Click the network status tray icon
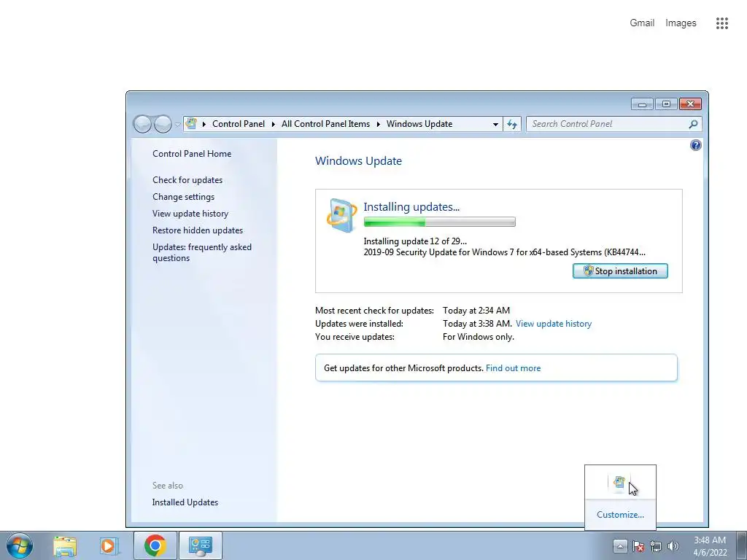This screenshot has height=560, width=747. (x=656, y=546)
